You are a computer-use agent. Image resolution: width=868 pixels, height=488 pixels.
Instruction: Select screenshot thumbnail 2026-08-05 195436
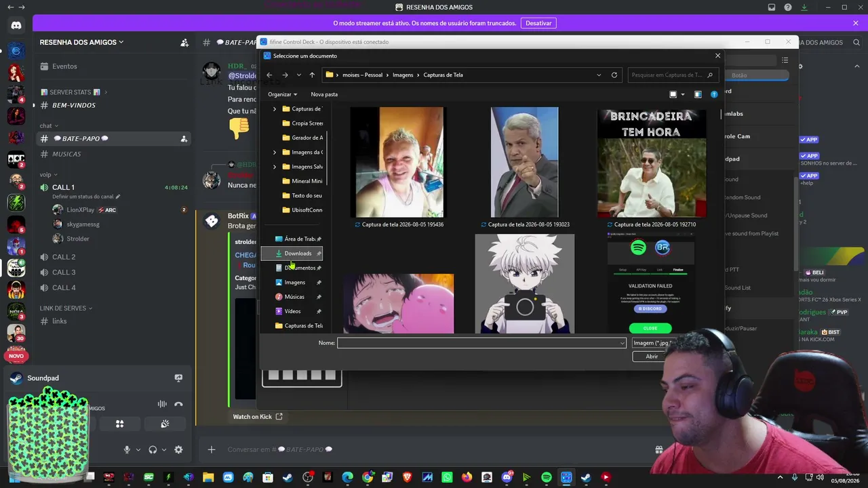point(399,163)
